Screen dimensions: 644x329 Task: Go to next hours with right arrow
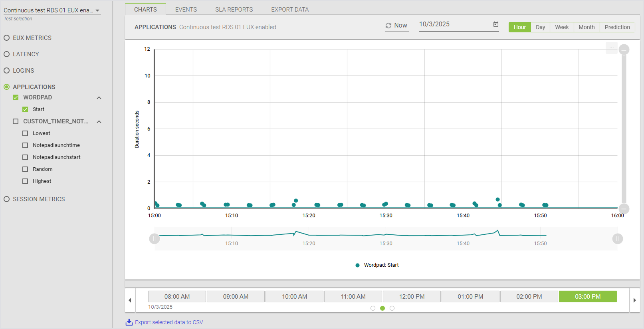(x=634, y=300)
